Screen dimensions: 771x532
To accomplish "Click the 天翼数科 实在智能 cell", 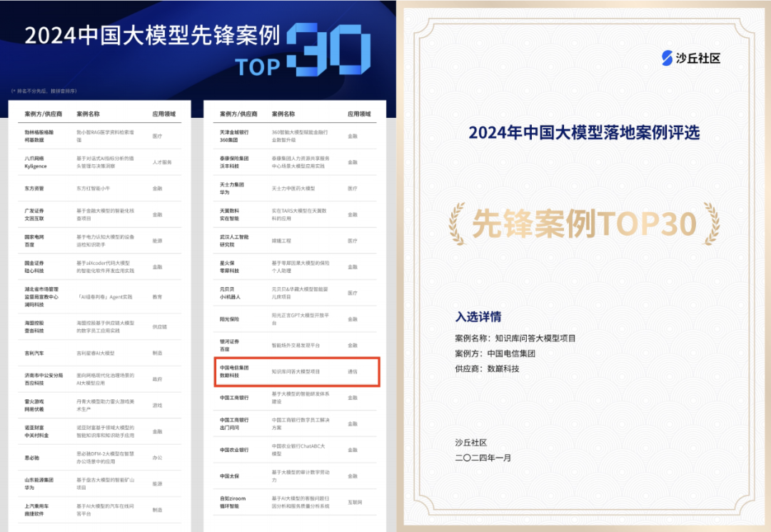I will point(229,214).
